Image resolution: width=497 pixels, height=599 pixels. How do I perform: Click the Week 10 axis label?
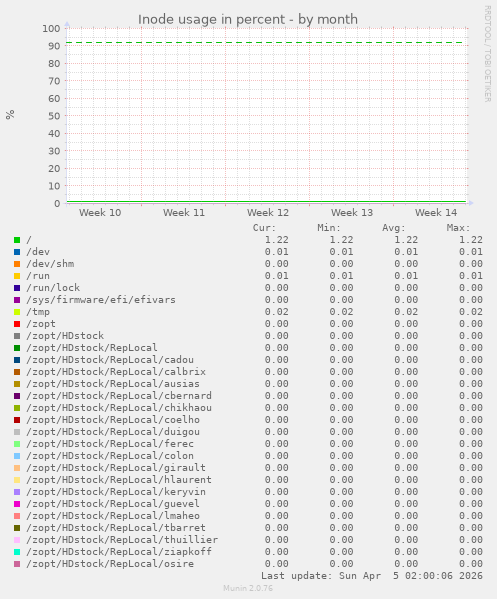(x=100, y=213)
